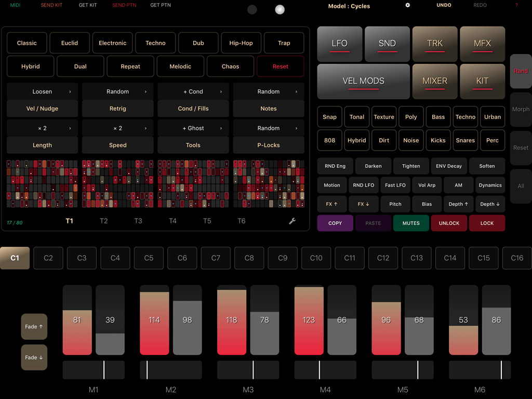Expand the Random option above P-Locks

269,128
